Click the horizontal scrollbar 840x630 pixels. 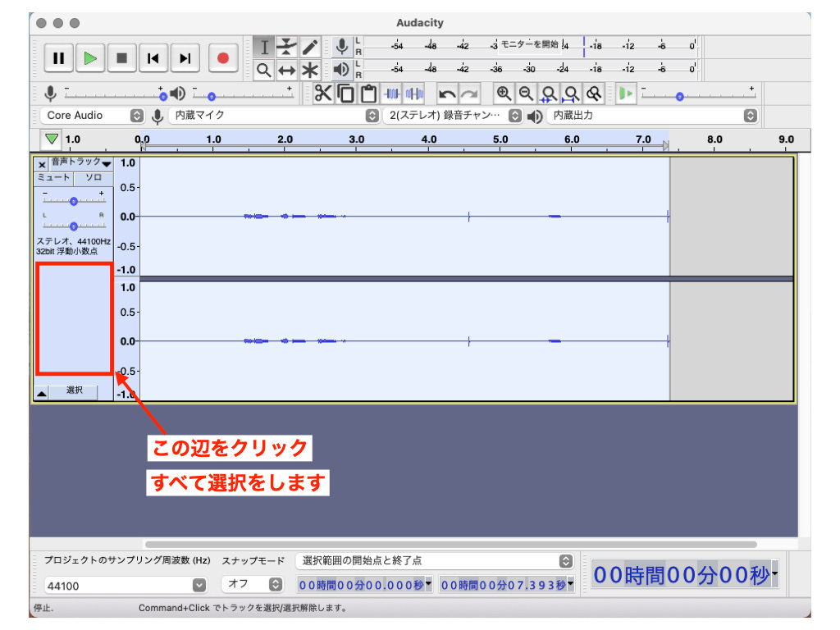(x=450, y=545)
